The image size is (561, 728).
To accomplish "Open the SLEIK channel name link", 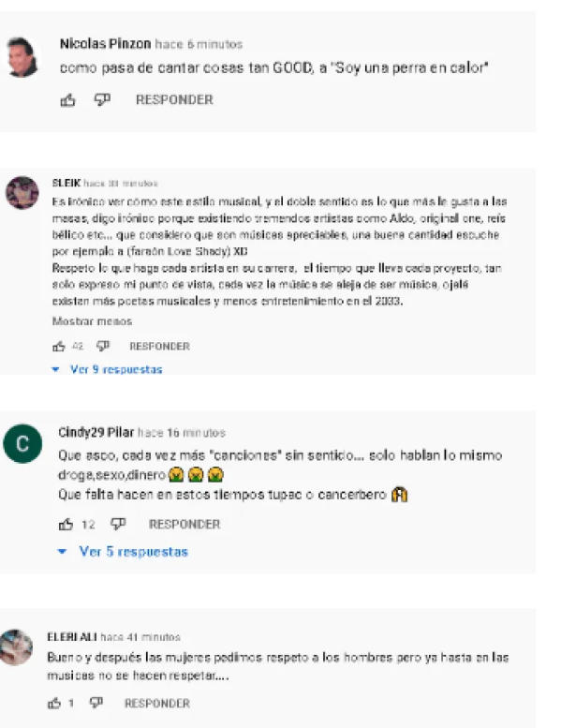I will [66, 183].
